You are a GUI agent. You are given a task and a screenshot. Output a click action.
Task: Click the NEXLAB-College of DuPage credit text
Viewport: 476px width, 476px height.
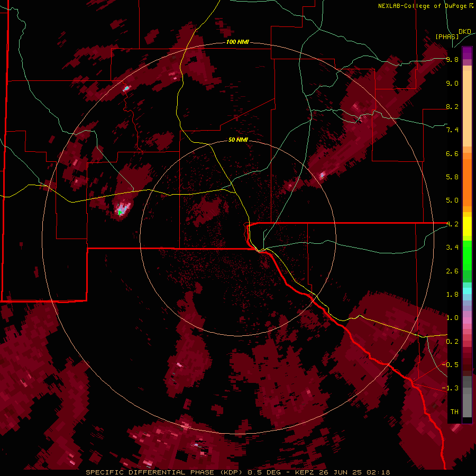point(422,6)
